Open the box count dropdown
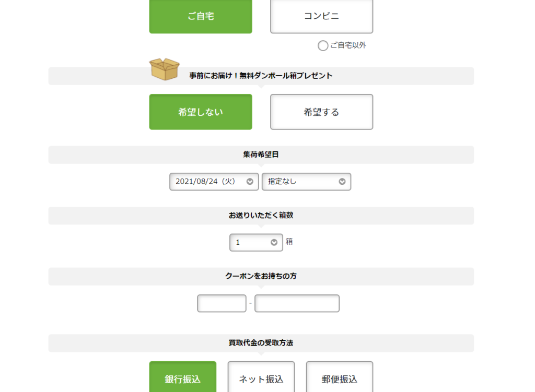This screenshot has height=392, width=535. (256, 242)
